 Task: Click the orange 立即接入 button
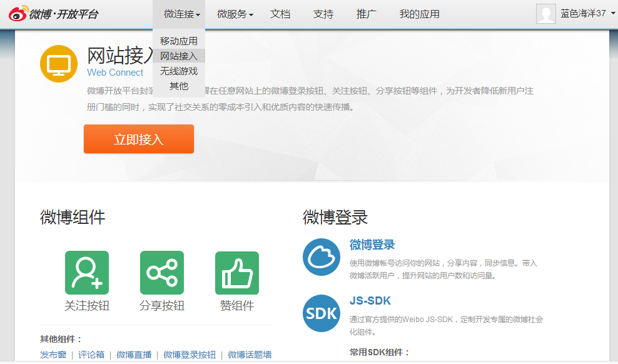click(x=139, y=139)
